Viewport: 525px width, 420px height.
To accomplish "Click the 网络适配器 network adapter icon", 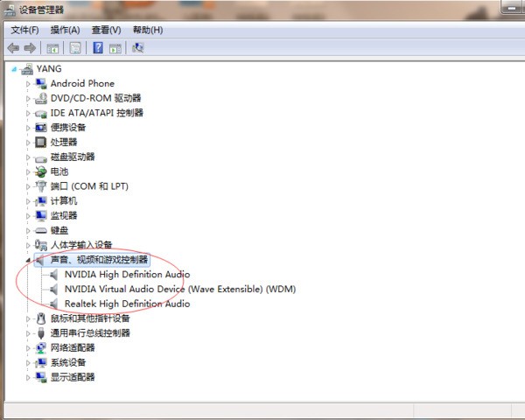I will tap(41, 348).
